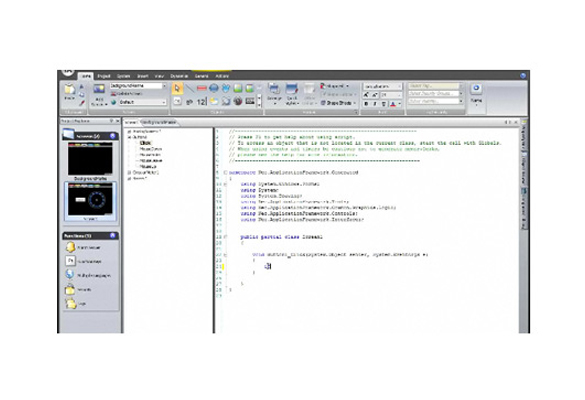585x400 pixels.
Task: Pick the red rectangle object tool
Action: tap(201, 88)
